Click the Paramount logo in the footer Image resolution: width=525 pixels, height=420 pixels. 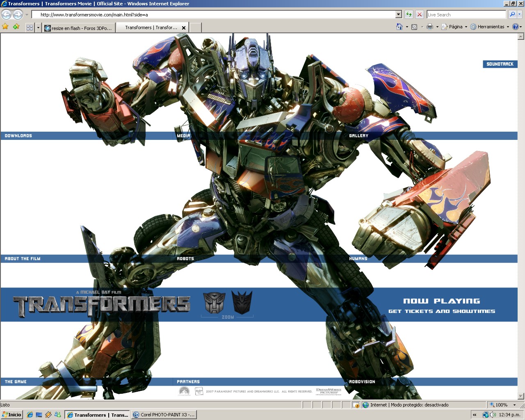pos(185,391)
